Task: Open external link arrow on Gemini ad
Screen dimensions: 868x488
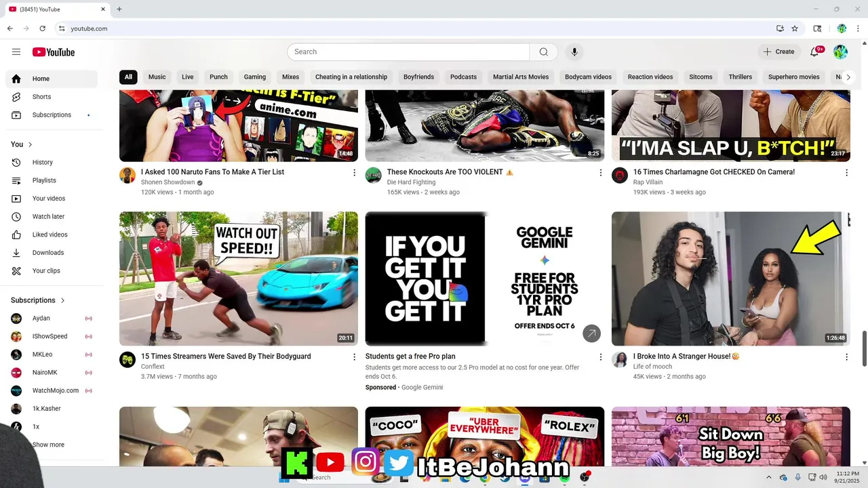Action: (591, 333)
